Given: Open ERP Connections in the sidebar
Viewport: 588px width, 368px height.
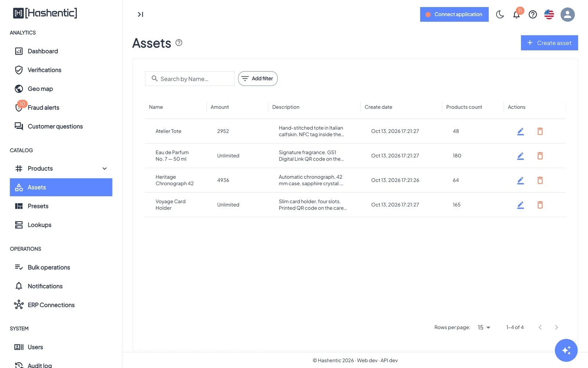Looking at the screenshot, I should pos(61,305).
